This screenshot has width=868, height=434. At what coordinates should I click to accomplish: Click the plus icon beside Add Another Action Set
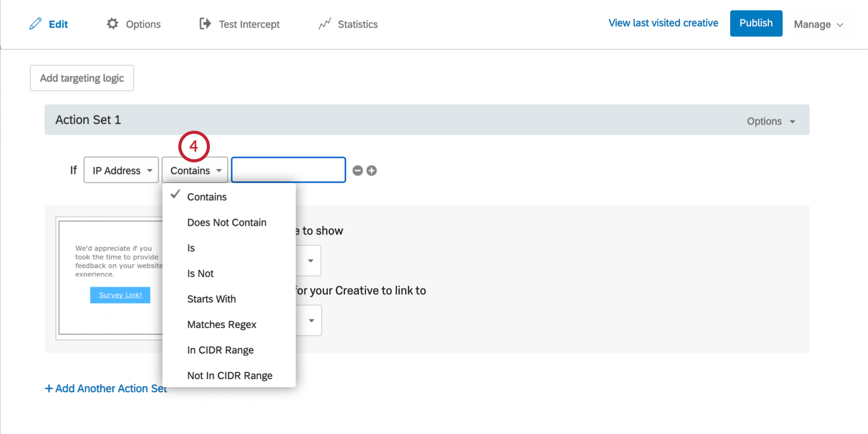[x=49, y=389]
